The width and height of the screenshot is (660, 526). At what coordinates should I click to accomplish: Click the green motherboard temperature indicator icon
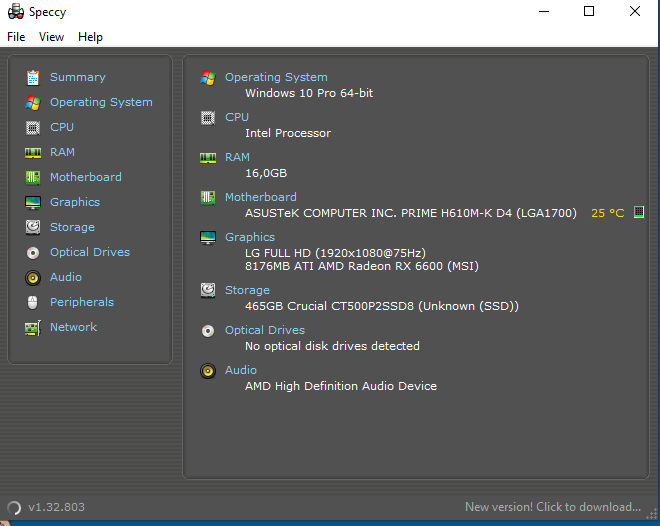point(639,212)
